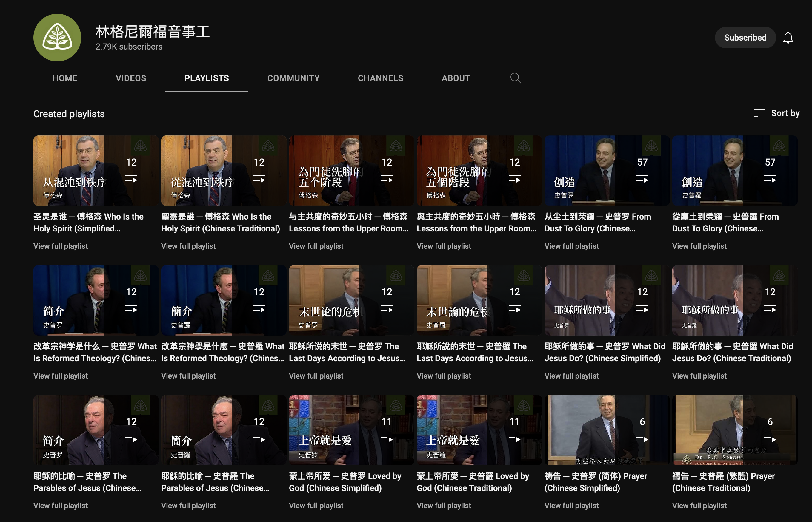812x522 pixels.
Task: Click playlist icon on 从混沌到秩序 simplified thumbnail
Action: 131,179
